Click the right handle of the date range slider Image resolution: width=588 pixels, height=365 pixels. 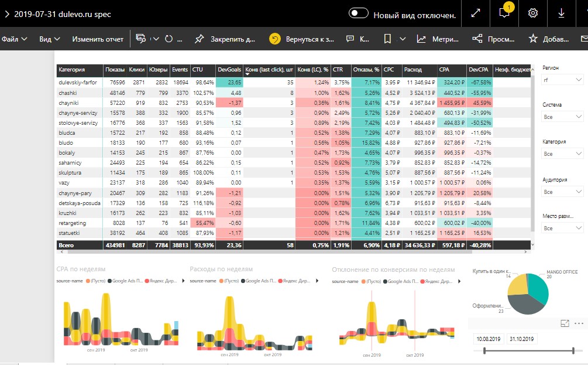click(x=573, y=351)
